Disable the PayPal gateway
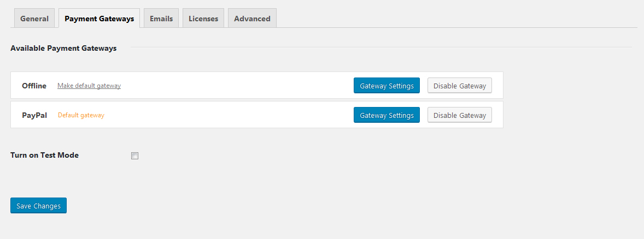The width and height of the screenshot is (644, 239). pos(459,115)
